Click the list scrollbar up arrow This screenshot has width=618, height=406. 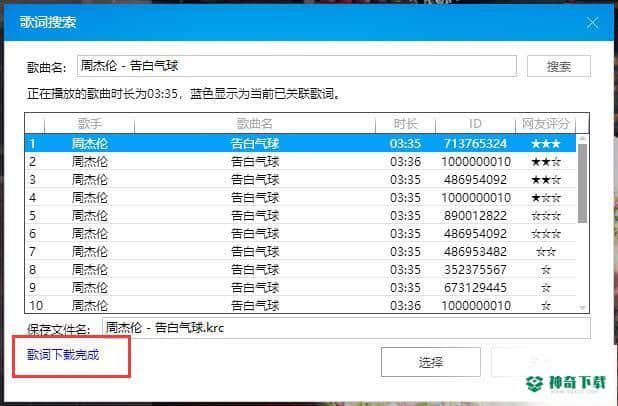(x=583, y=139)
